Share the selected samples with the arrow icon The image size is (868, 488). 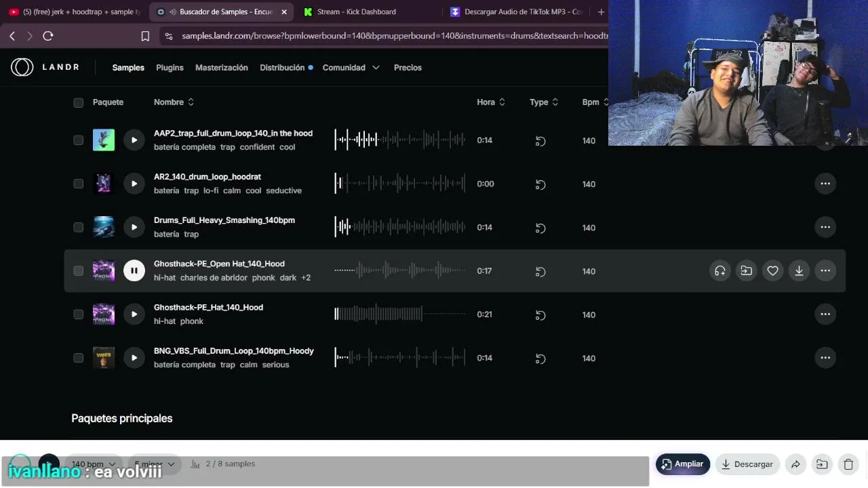[x=795, y=464]
